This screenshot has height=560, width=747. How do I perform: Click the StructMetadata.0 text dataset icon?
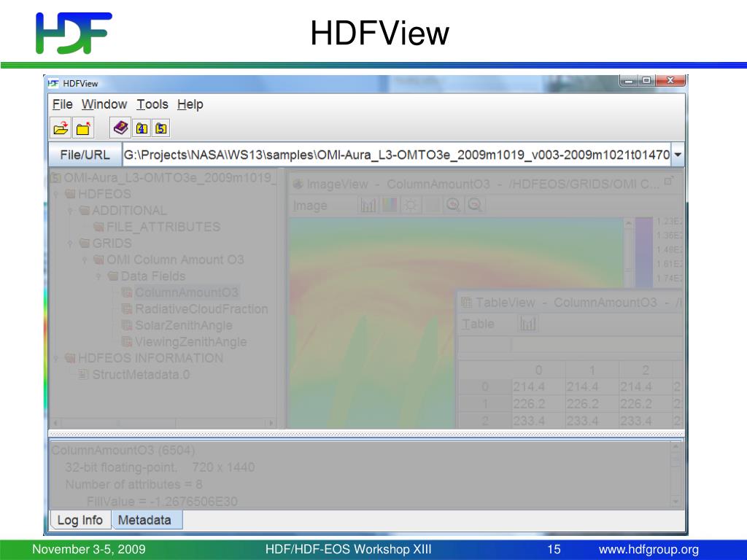83,374
